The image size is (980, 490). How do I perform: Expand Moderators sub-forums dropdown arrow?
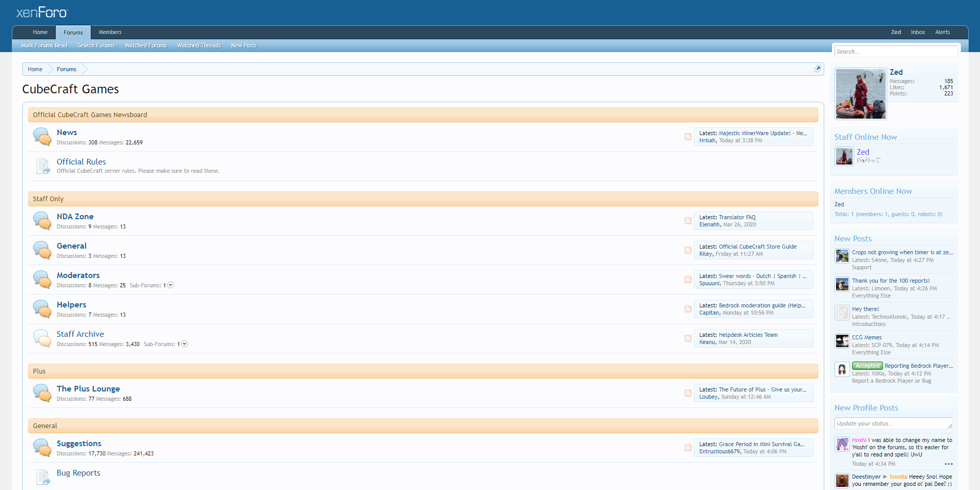tap(171, 285)
